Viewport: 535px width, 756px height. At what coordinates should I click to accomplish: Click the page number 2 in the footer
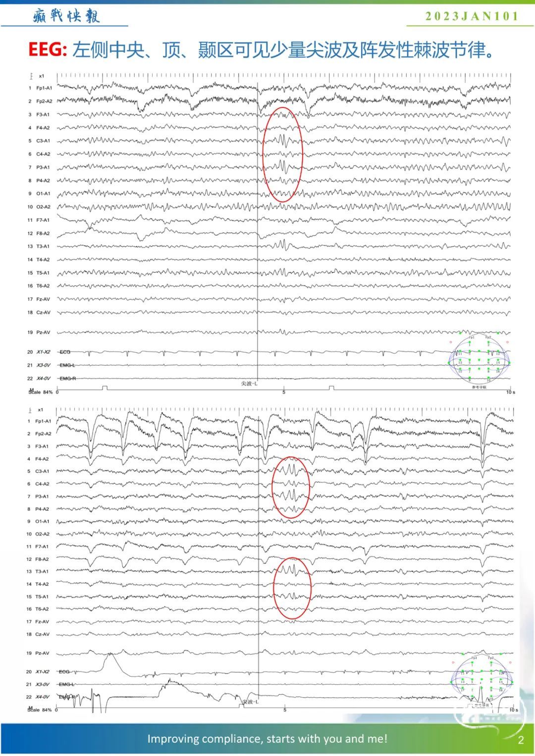(521, 740)
